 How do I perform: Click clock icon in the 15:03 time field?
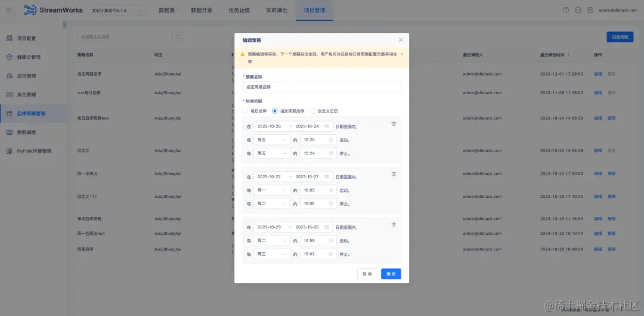330,255
